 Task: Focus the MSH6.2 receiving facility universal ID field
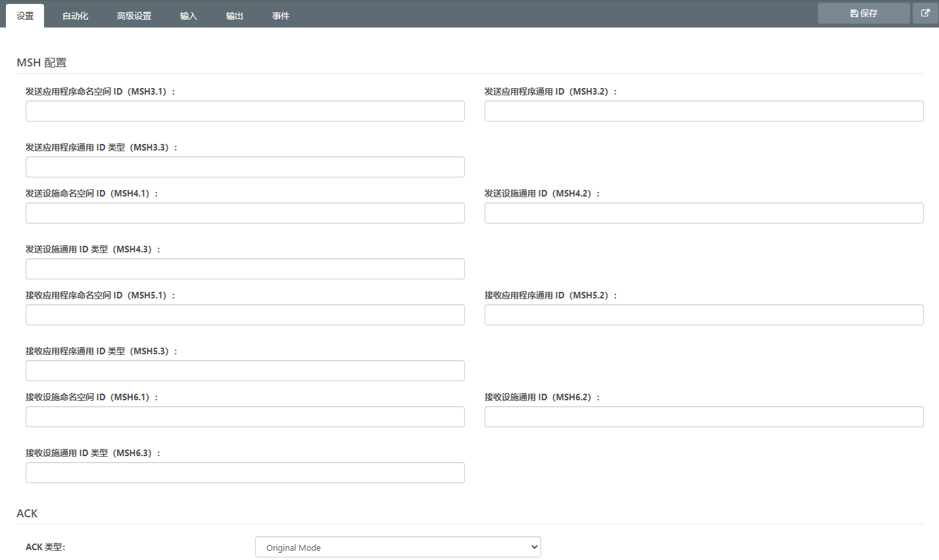tap(704, 417)
